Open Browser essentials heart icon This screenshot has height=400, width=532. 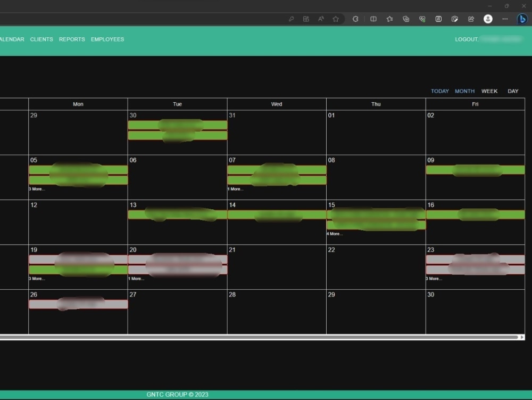point(422,19)
